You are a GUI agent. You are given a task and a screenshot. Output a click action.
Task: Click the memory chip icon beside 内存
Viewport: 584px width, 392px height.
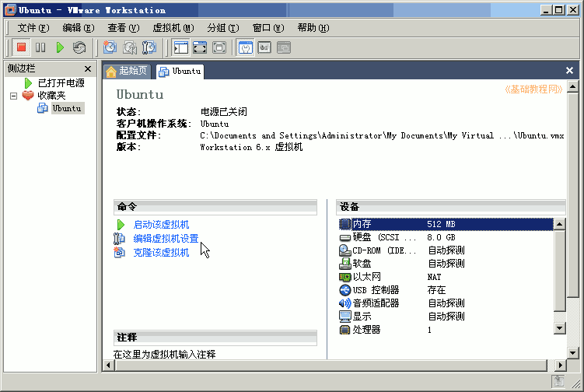click(345, 224)
